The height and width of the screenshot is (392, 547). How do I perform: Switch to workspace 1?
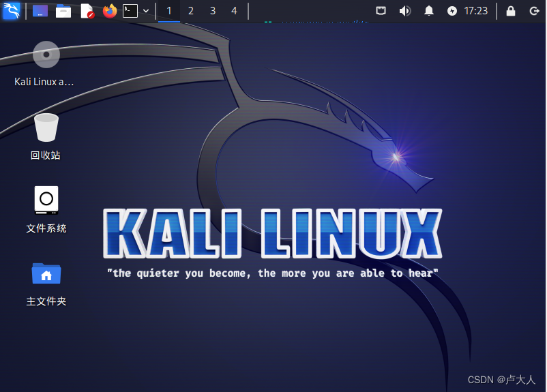coord(169,11)
